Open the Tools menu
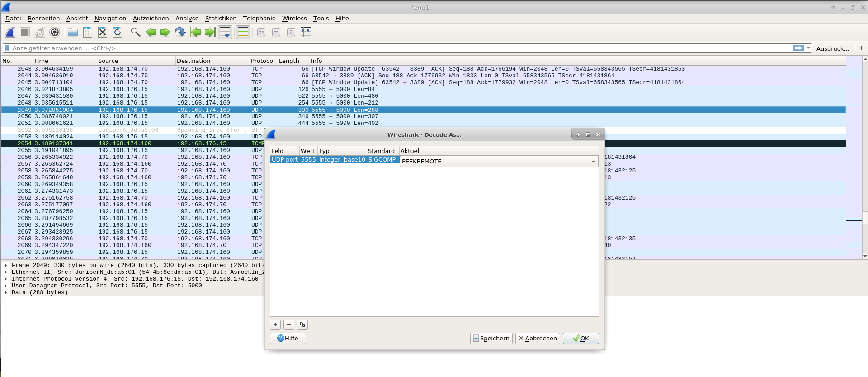Screen dimensions: 868x377 pos(321,19)
